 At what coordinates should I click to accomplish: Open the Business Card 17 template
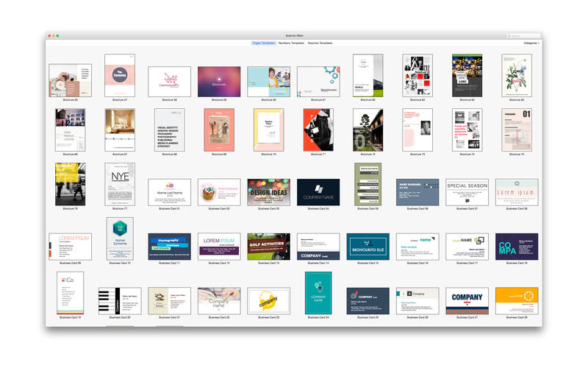click(467, 247)
